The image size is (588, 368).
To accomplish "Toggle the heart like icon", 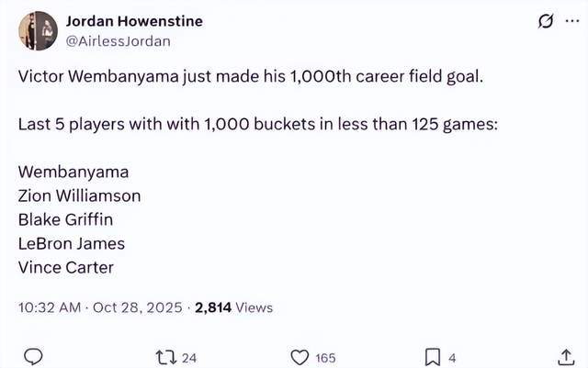I will pos(299,357).
